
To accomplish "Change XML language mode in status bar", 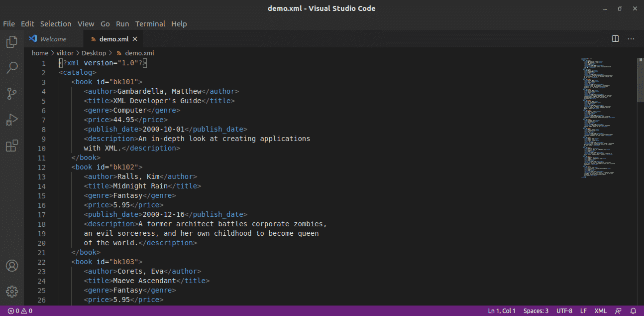I will (x=600, y=311).
